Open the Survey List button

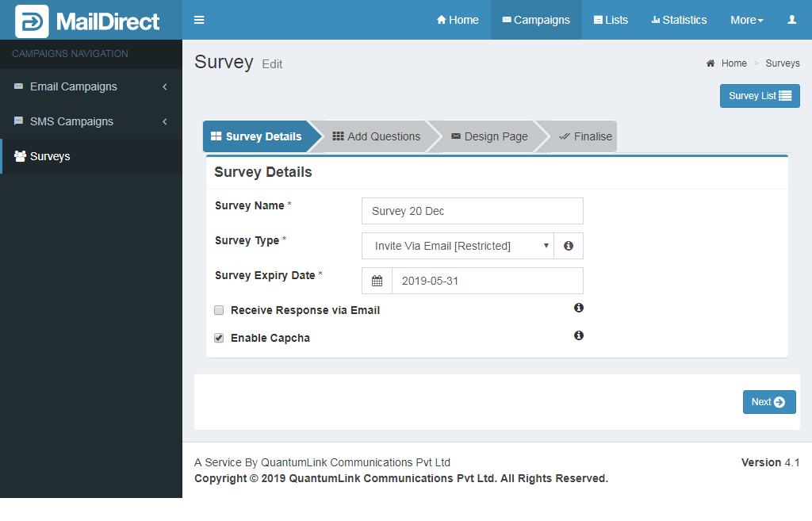[x=759, y=96]
